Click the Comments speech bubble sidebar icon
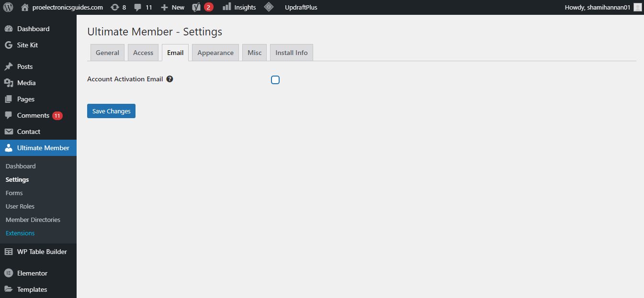This screenshot has height=298, width=644. (x=8, y=115)
